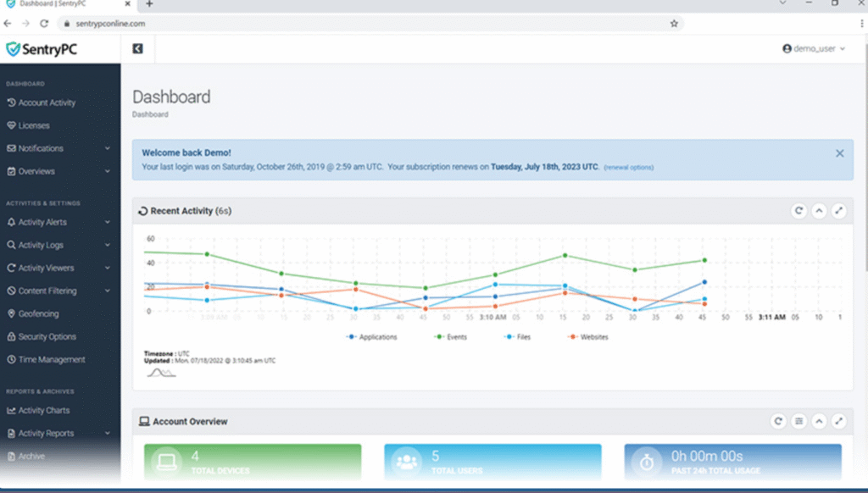Viewport: 868px width, 493px height.
Task: Focus the sentrypconline.com address bar
Action: tap(371, 23)
